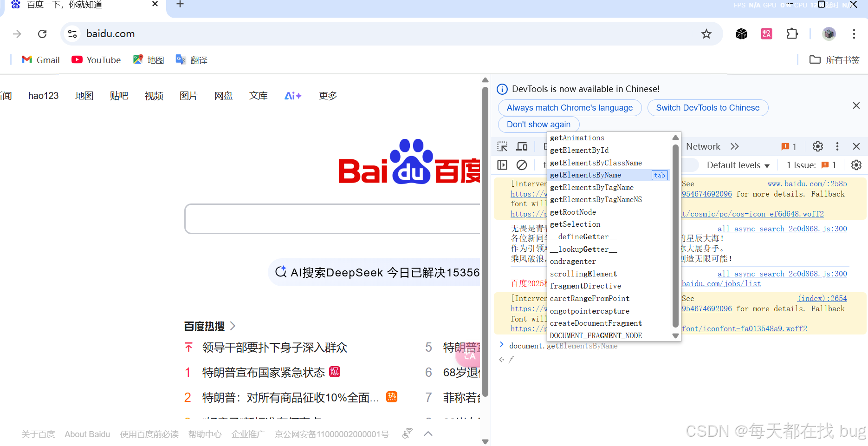Activate the DevTools element inspector icon
Image resolution: width=868 pixels, height=446 pixels.
pyautogui.click(x=502, y=147)
